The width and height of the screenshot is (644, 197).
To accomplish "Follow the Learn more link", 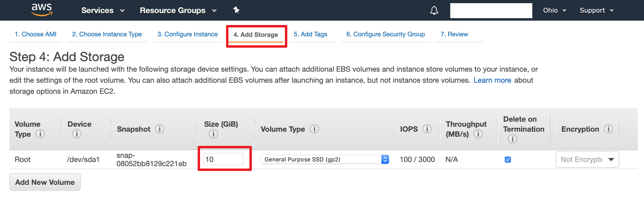I will 492,80.
